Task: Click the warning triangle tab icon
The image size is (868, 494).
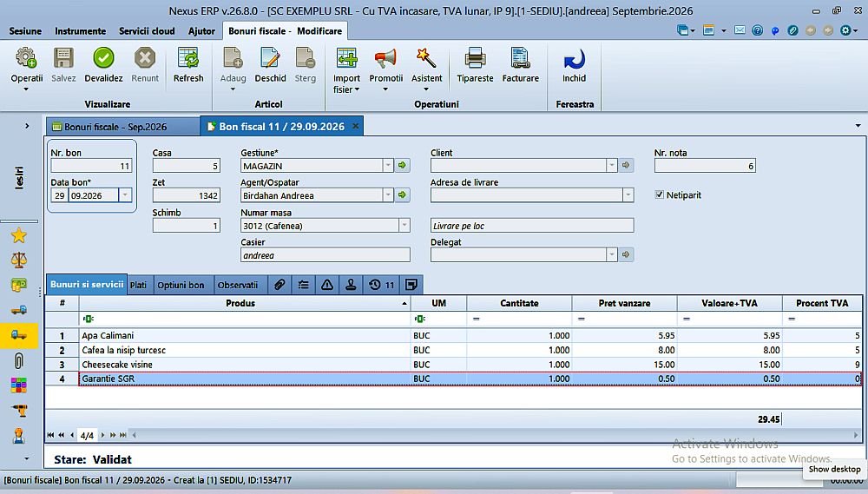Action: pyautogui.click(x=327, y=285)
